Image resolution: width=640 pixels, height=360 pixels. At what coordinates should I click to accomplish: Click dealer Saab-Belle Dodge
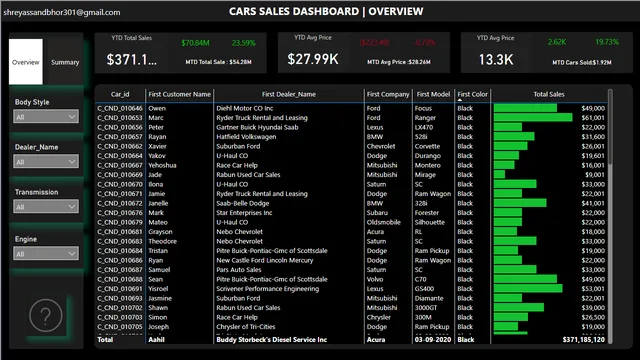click(x=243, y=203)
